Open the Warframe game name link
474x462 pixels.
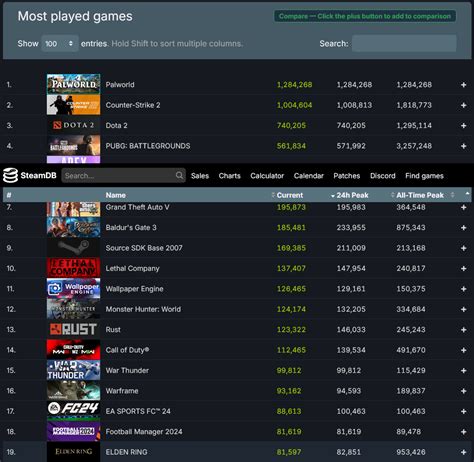[x=122, y=391]
